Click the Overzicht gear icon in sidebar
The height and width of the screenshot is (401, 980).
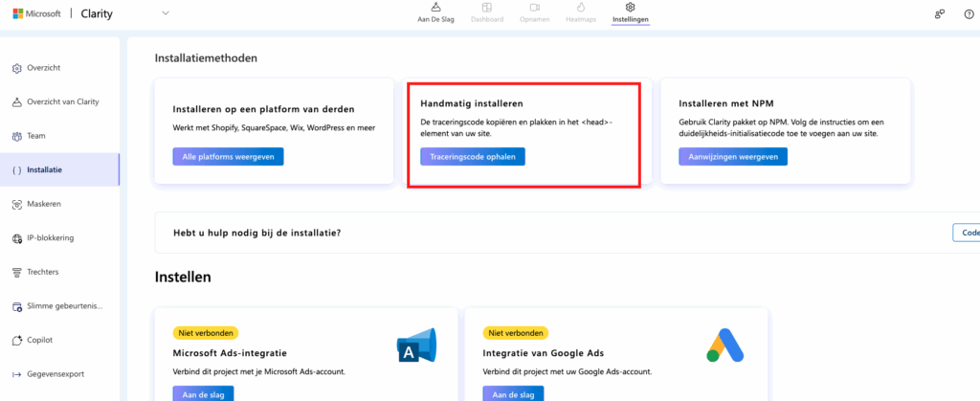pos(17,68)
